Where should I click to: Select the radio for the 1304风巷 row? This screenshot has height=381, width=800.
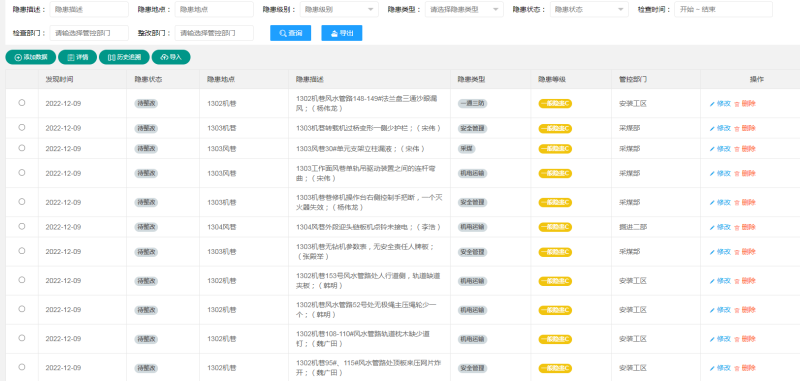point(22,226)
